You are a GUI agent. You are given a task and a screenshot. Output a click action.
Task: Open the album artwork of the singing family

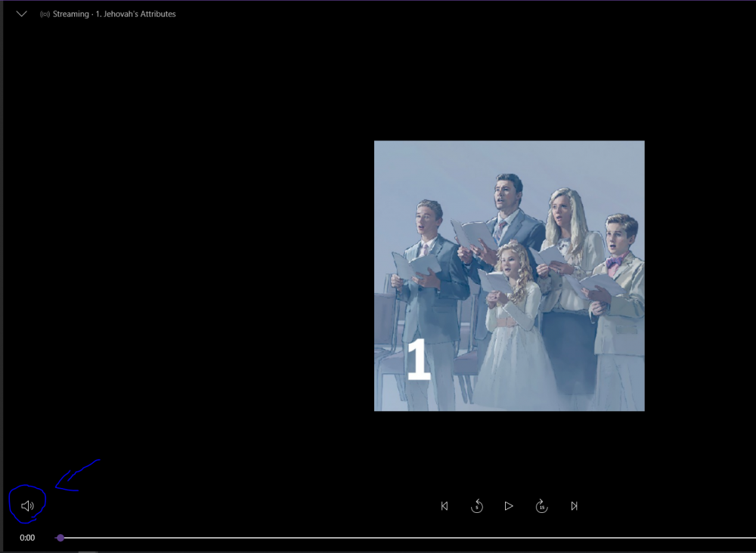pyautogui.click(x=508, y=275)
